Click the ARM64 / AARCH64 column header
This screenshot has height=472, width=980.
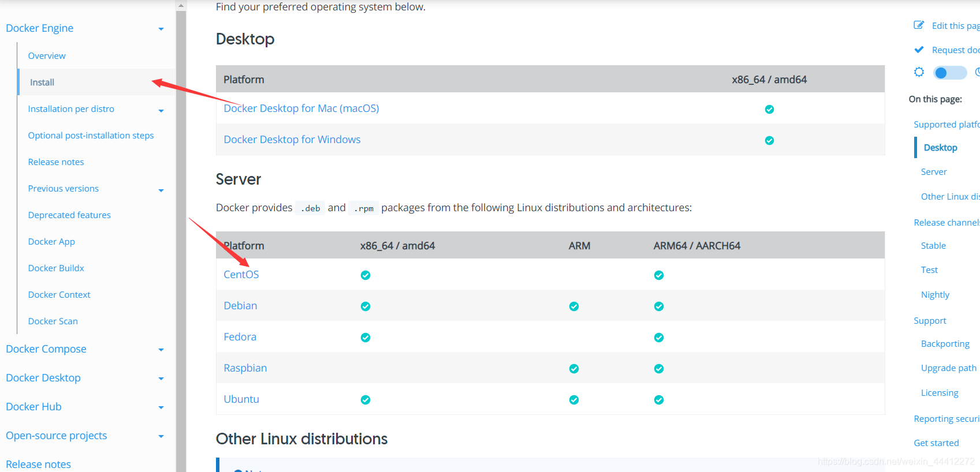point(697,246)
